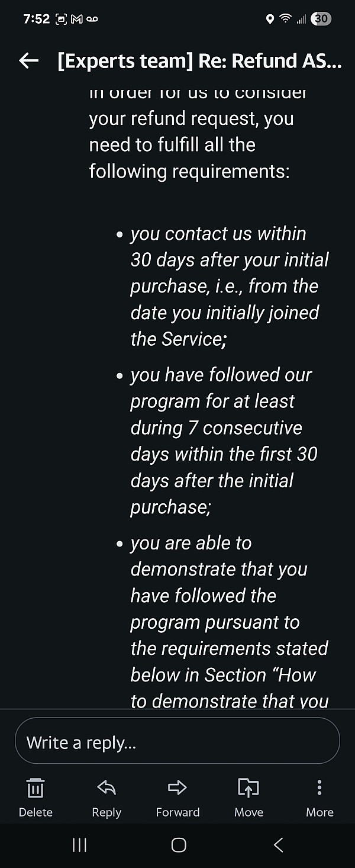Tap the Reply arrow icon

point(106,787)
